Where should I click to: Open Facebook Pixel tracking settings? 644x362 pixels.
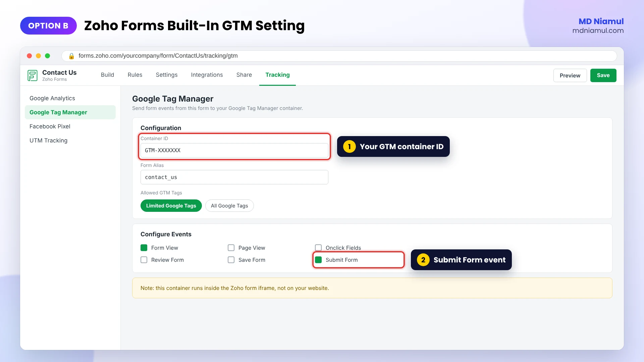click(70, 126)
